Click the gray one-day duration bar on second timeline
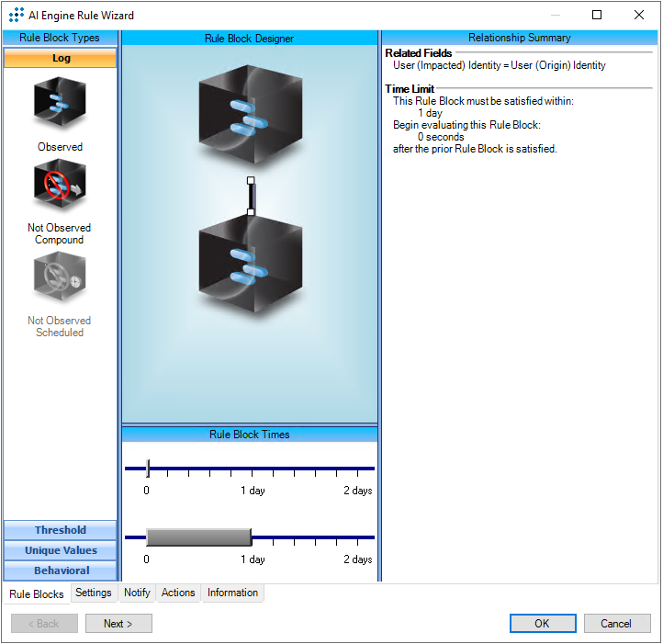The height and width of the screenshot is (644, 663). click(198, 537)
